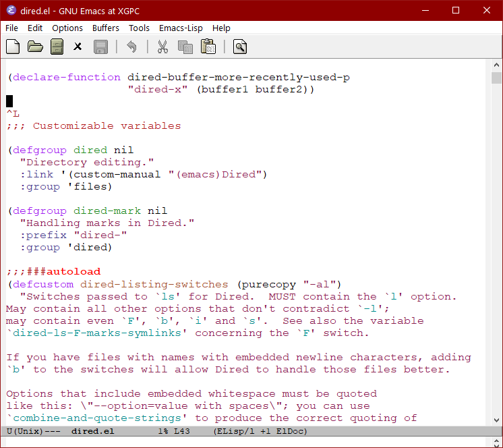The height and width of the screenshot is (448, 503).
Task: Click on defgroup dired-mark name
Action: [x=107, y=211]
